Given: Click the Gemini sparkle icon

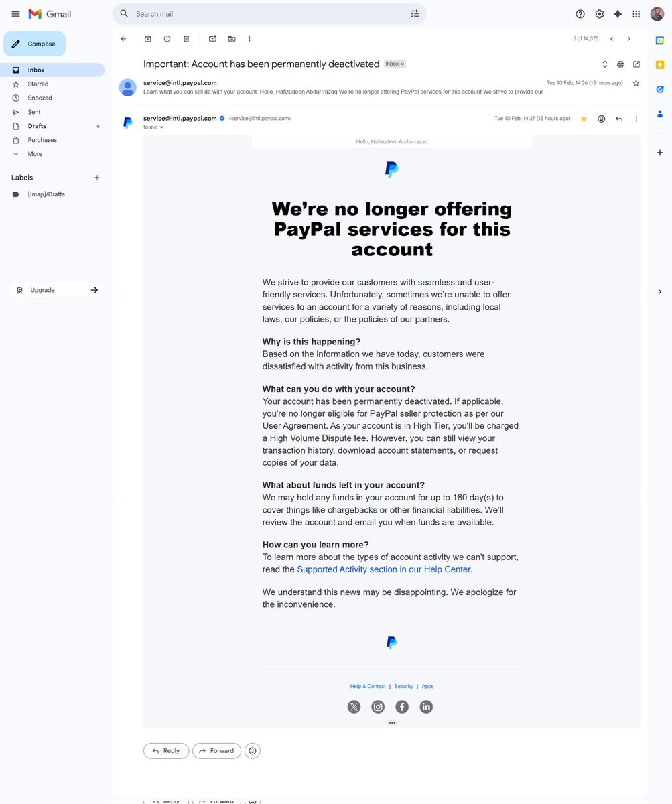Looking at the screenshot, I should pyautogui.click(x=618, y=14).
